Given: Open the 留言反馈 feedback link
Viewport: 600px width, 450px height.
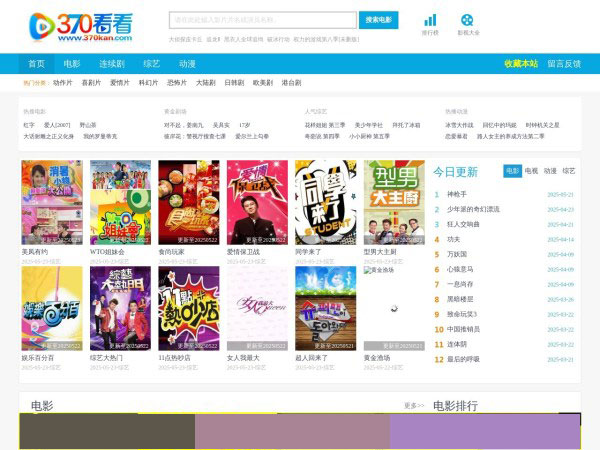Looking at the screenshot, I should [564, 63].
